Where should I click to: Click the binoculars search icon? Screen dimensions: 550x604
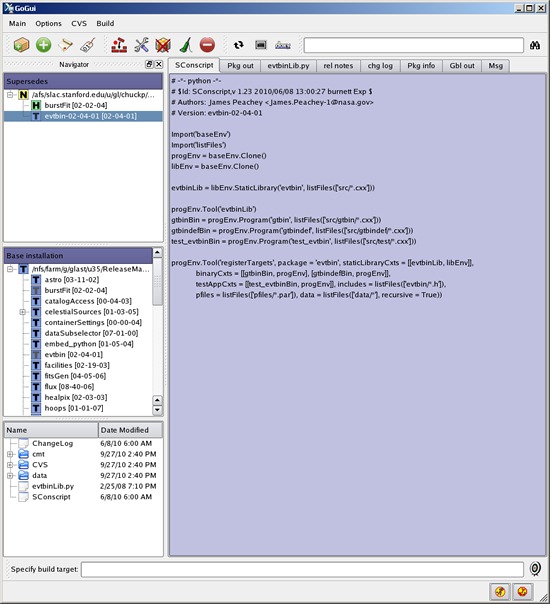(535, 45)
